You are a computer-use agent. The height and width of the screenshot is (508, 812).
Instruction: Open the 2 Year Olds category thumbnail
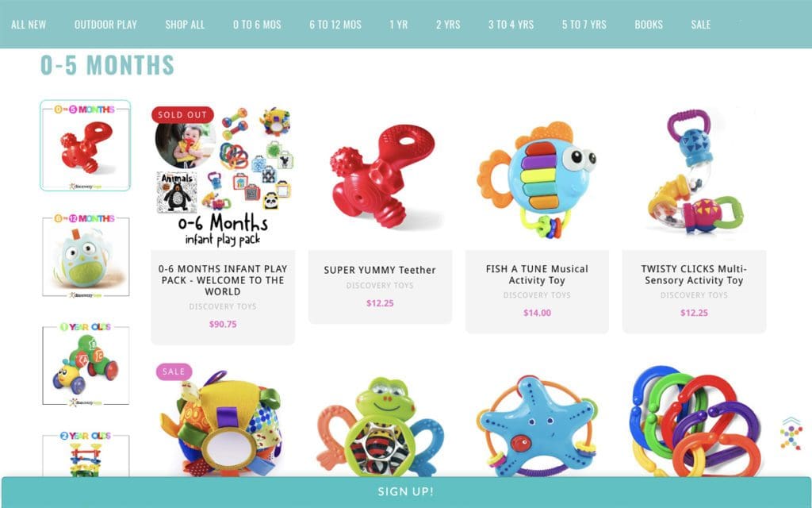pos(86,453)
